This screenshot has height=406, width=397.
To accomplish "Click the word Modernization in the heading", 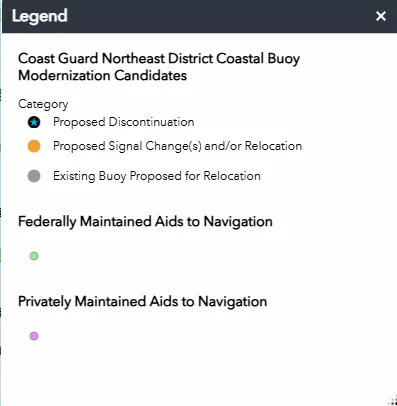I will coord(64,75).
